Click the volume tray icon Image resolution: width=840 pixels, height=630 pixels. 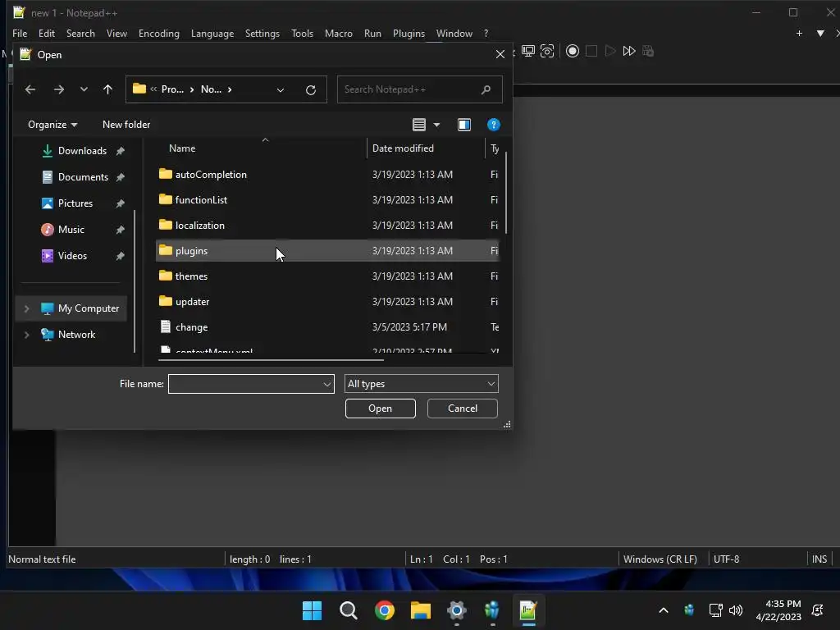(x=736, y=610)
